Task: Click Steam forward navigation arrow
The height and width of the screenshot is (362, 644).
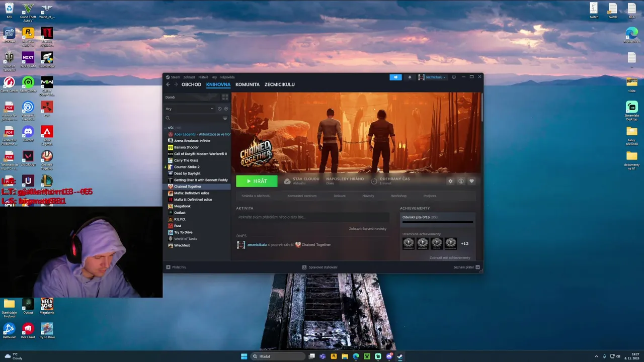Action: [176, 84]
